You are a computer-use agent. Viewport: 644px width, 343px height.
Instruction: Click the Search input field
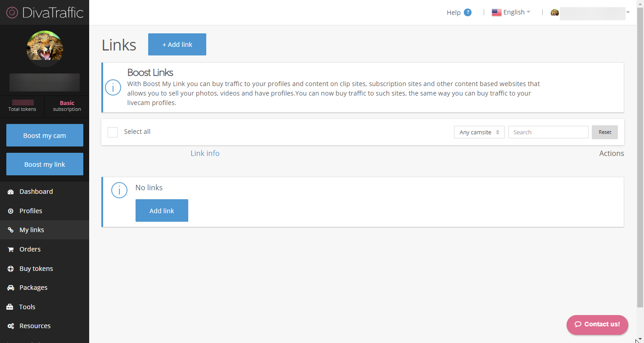(x=548, y=132)
